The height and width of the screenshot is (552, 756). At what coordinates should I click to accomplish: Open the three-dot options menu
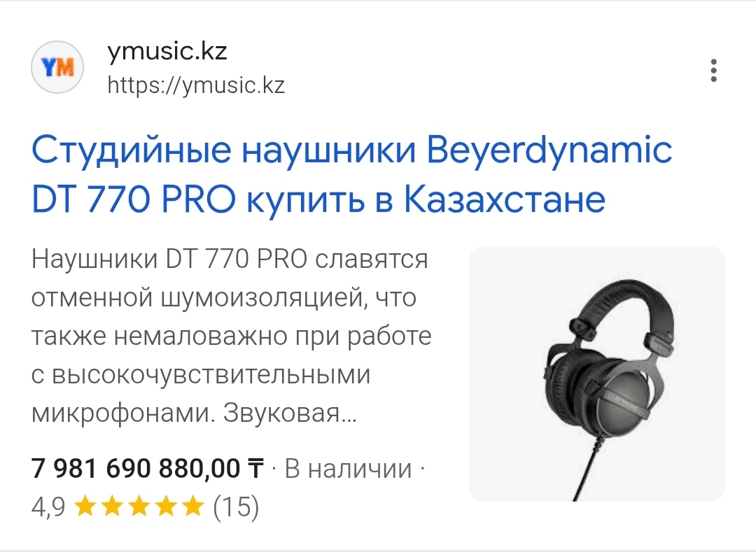tap(713, 71)
